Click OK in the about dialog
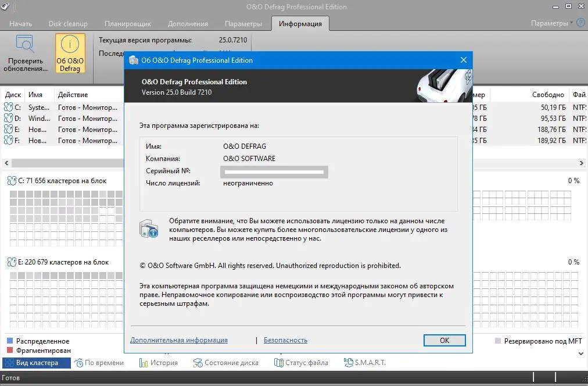The image size is (588, 386). click(444, 340)
